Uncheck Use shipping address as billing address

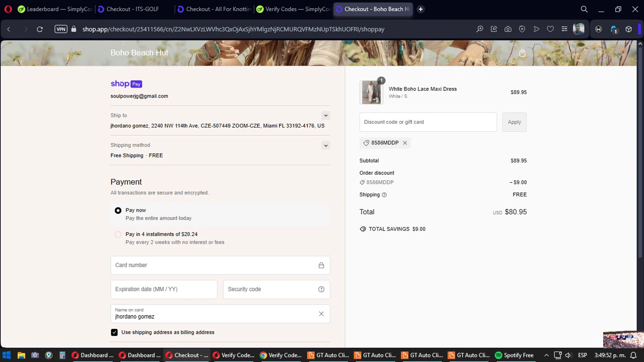tap(114, 332)
